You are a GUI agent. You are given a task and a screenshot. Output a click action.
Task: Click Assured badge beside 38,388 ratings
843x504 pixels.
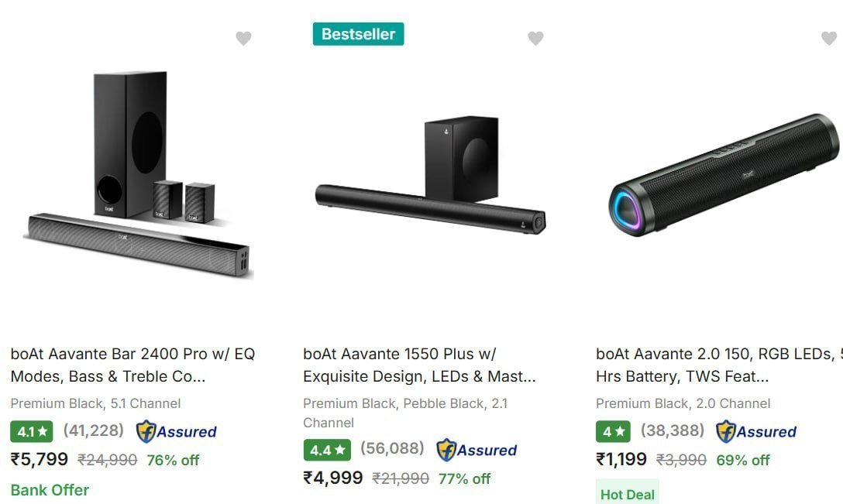[755, 431]
